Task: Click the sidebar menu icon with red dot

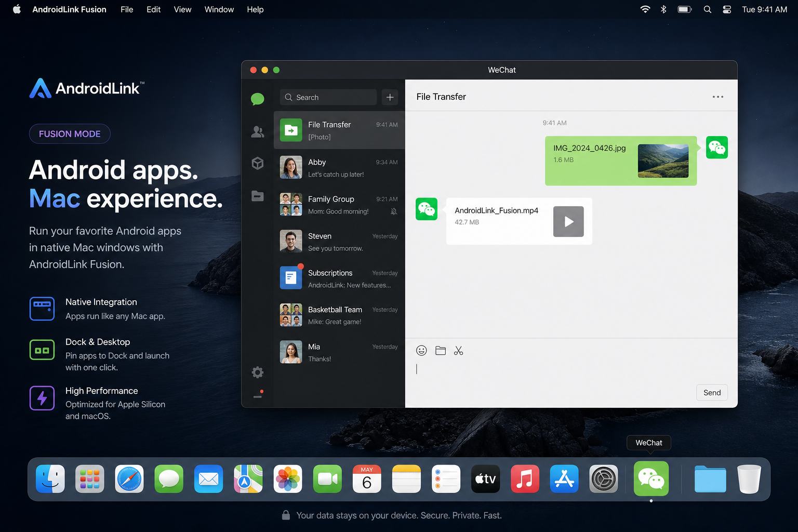Action: coord(258,394)
